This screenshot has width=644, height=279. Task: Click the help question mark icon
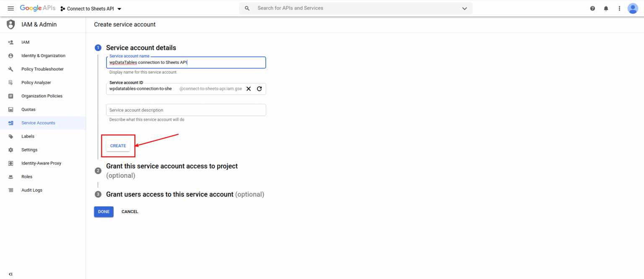pyautogui.click(x=592, y=8)
